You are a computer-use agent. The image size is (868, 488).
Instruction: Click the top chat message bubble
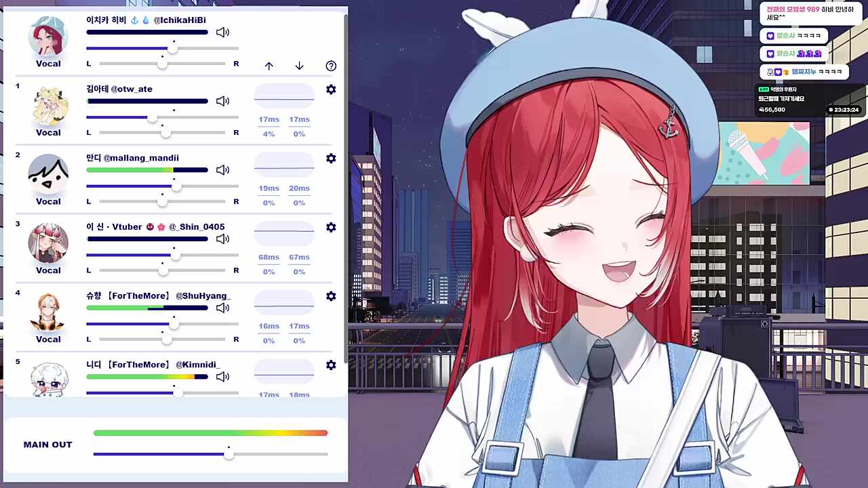pyautogui.click(x=811, y=13)
